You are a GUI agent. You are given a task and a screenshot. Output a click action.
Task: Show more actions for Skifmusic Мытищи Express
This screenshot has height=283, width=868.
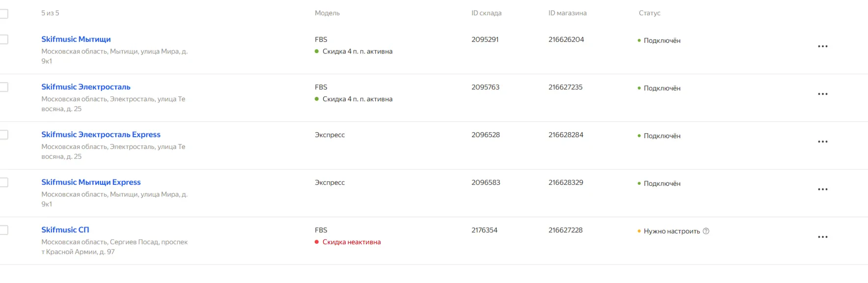822,189
